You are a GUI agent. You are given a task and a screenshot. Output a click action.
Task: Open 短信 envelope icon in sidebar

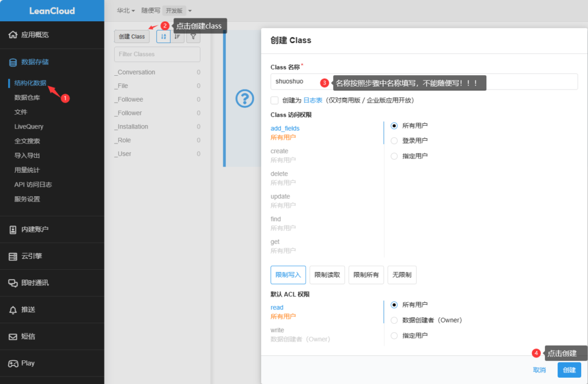pyautogui.click(x=13, y=336)
